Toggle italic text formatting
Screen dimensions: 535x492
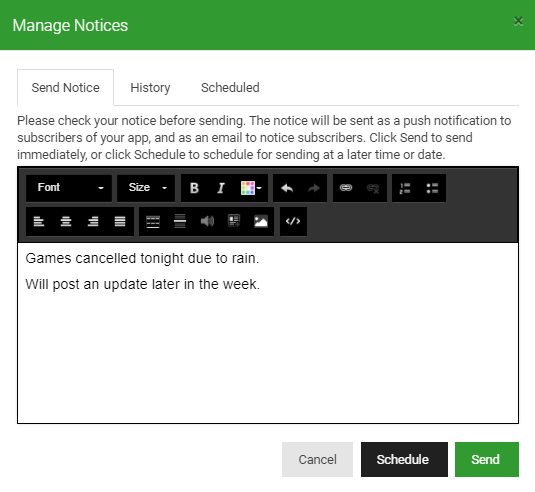coord(221,188)
